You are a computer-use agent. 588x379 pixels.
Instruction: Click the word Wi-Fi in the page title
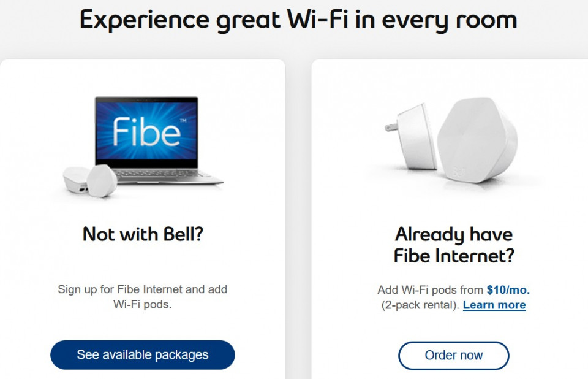click(x=318, y=19)
